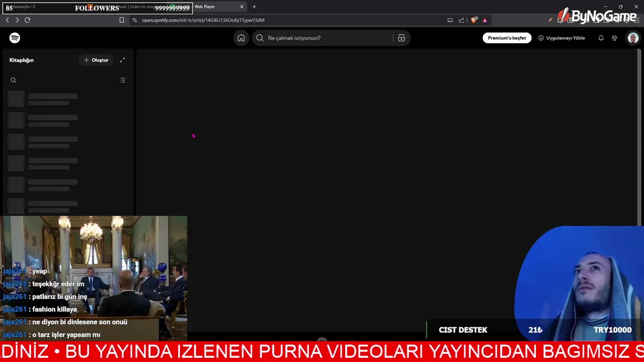Click Premium'u keşfet button
This screenshot has width=644, height=362.
pyautogui.click(x=507, y=38)
